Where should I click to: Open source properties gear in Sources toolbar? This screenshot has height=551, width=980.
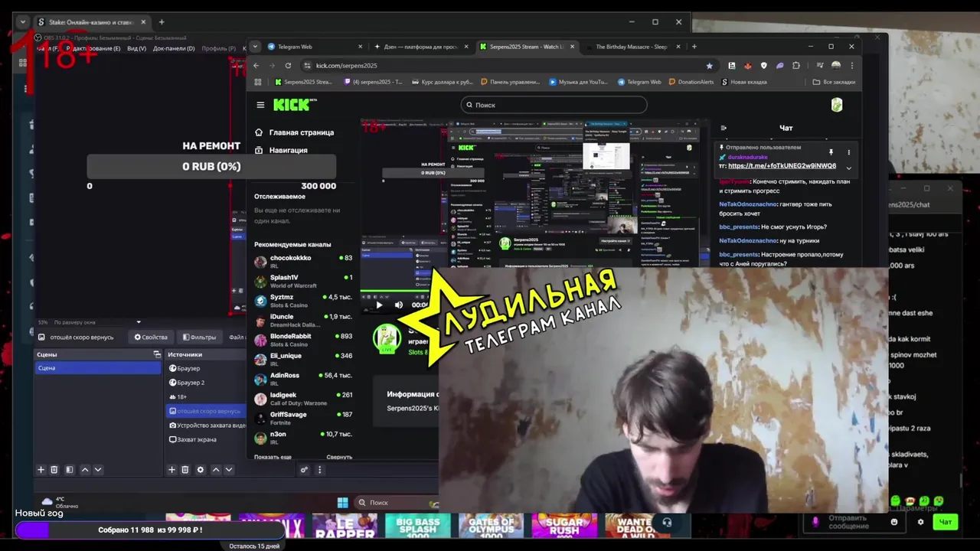tap(201, 470)
